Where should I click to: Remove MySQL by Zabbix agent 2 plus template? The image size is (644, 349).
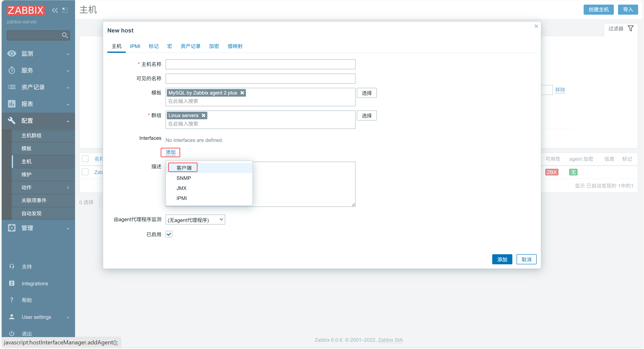(242, 93)
